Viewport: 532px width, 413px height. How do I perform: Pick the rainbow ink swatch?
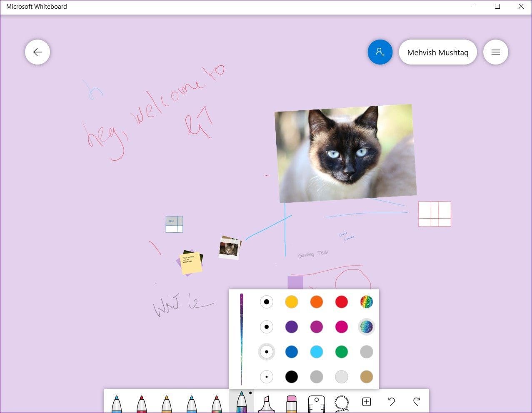(367, 302)
